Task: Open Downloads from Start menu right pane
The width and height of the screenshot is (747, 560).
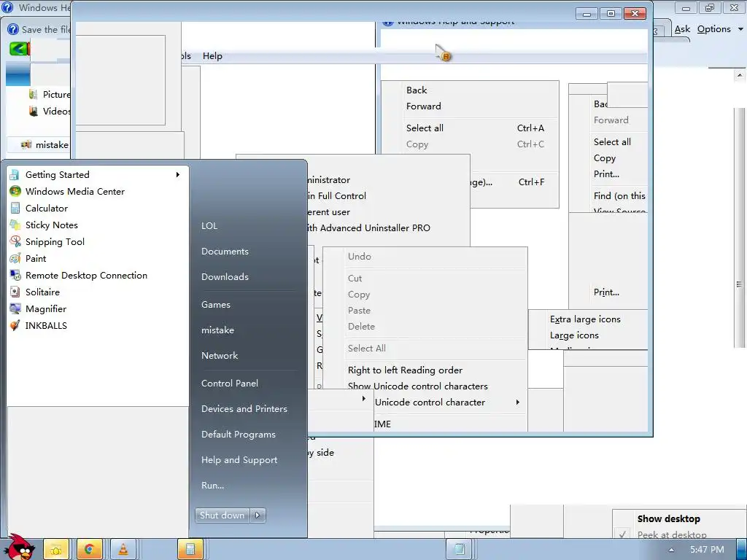Action: pyautogui.click(x=225, y=277)
